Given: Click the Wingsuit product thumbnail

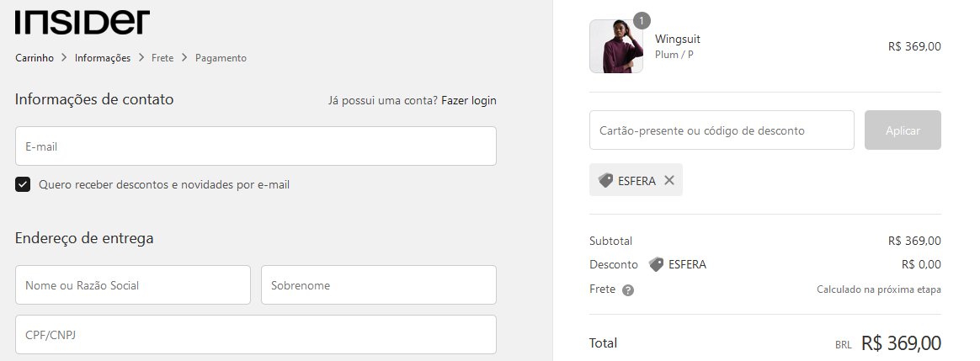Looking at the screenshot, I should coord(616,46).
